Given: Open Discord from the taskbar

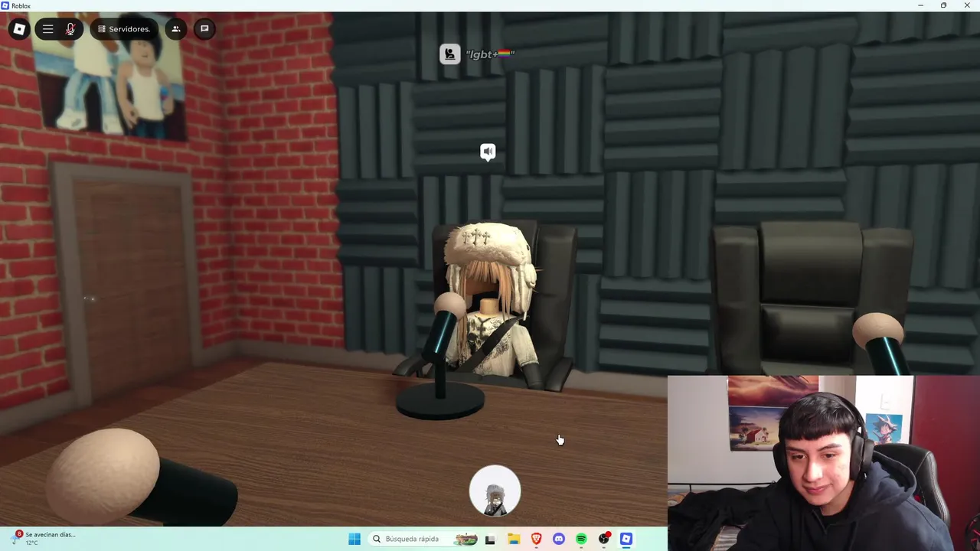Looking at the screenshot, I should (x=559, y=540).
